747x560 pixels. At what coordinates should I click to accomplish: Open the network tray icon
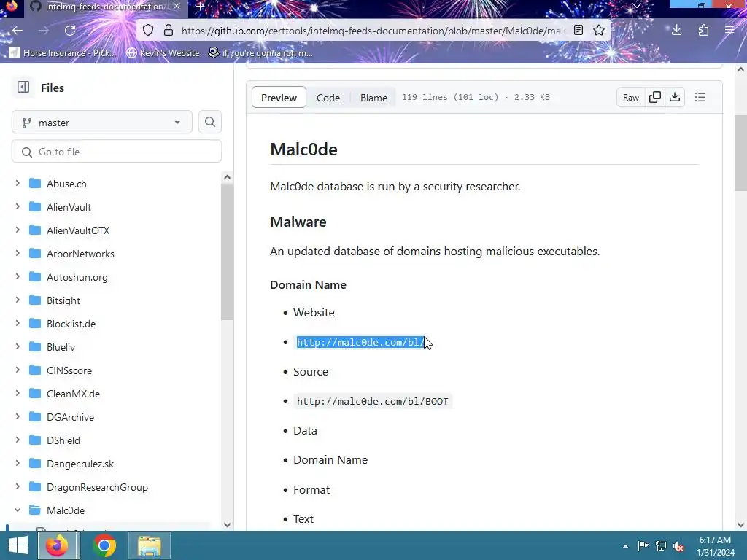pyautogui.click(x=661, y=546)
